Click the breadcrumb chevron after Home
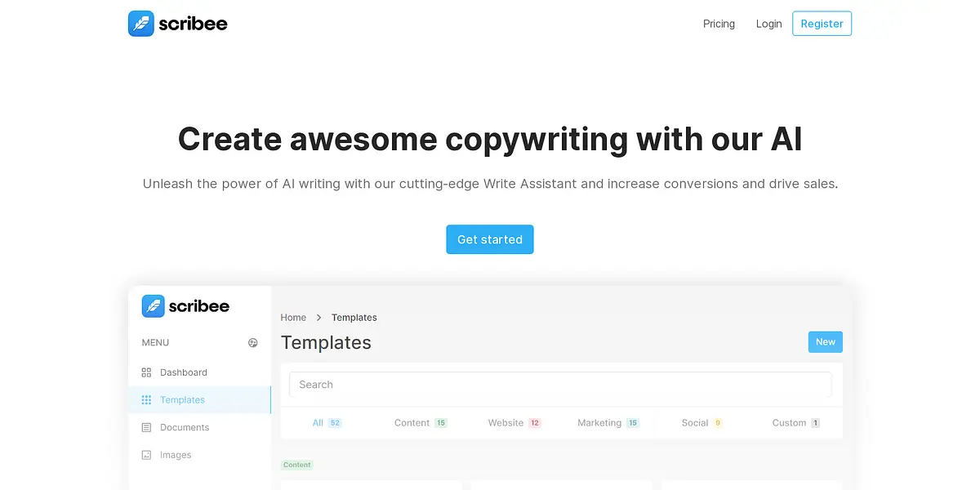Image resolution: width=980 pixels, height=490 pixels. (x=319, y=318)
